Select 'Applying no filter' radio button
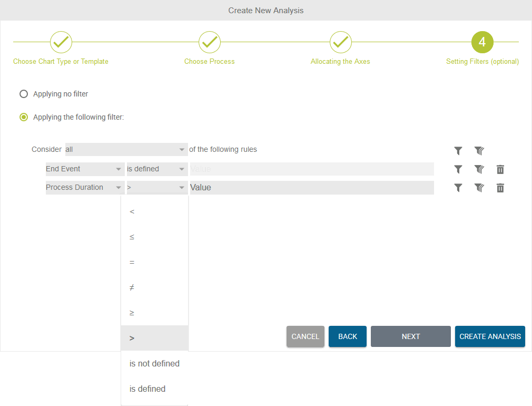The height and width of the screenshot is (406, 532). [x=24, y=94]
